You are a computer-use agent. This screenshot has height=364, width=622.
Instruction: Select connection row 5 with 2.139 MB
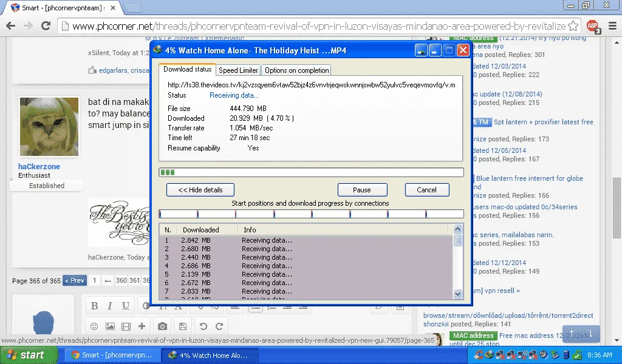pyautogui.click(x=306, y=274)
